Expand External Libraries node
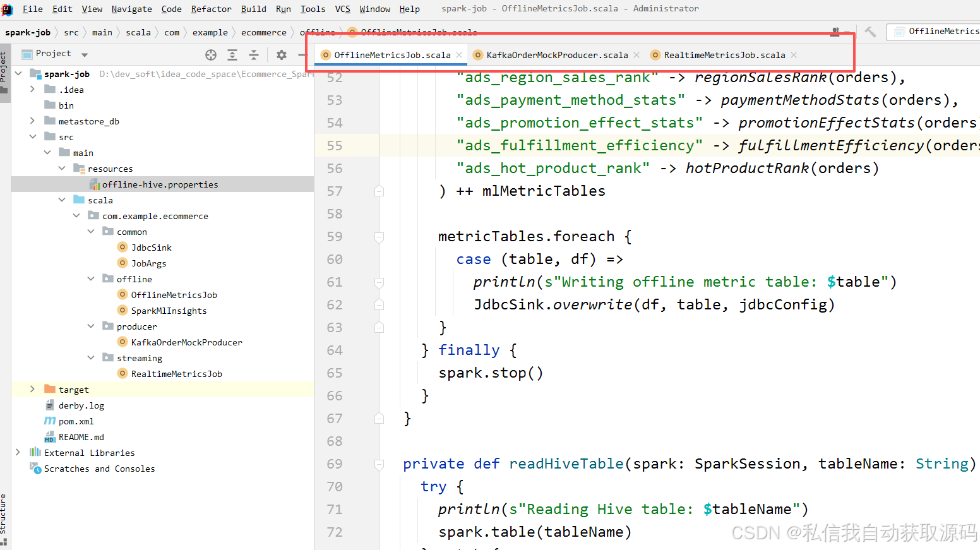 (18, 453)
